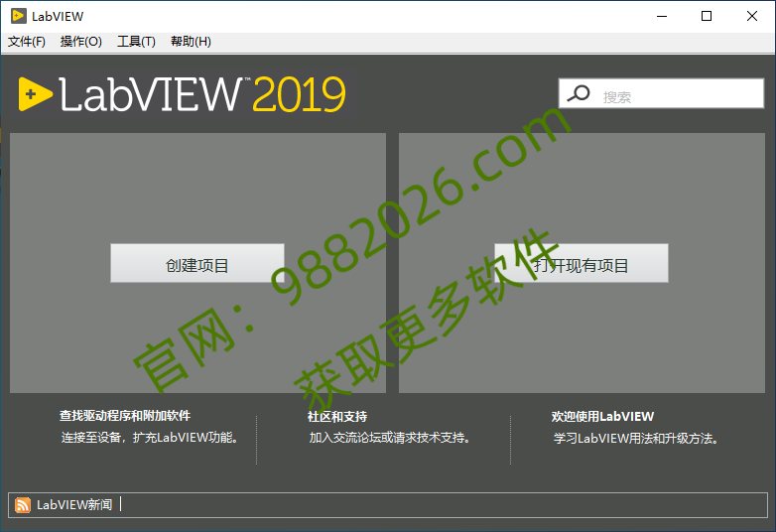Viewport: 776px width, 532px height.
Task: Open the 工具(T) menu
Action: [x=136, y=42]
